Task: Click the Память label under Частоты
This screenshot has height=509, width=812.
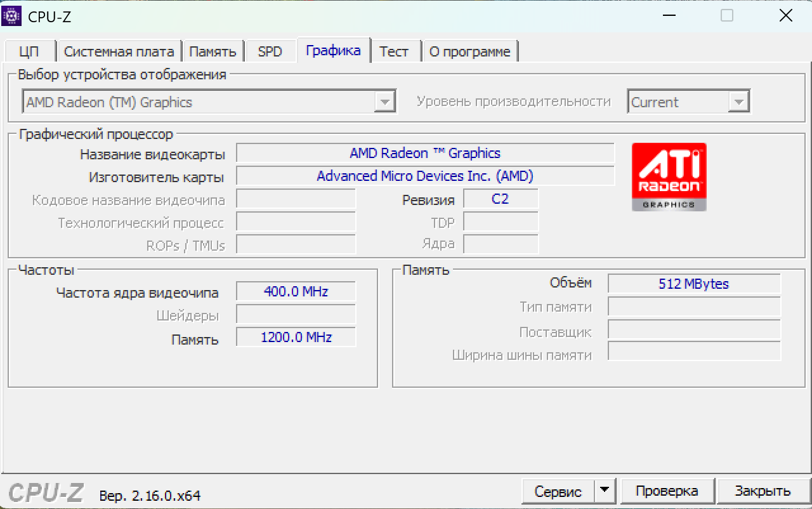Action: (x=195, y=340)
